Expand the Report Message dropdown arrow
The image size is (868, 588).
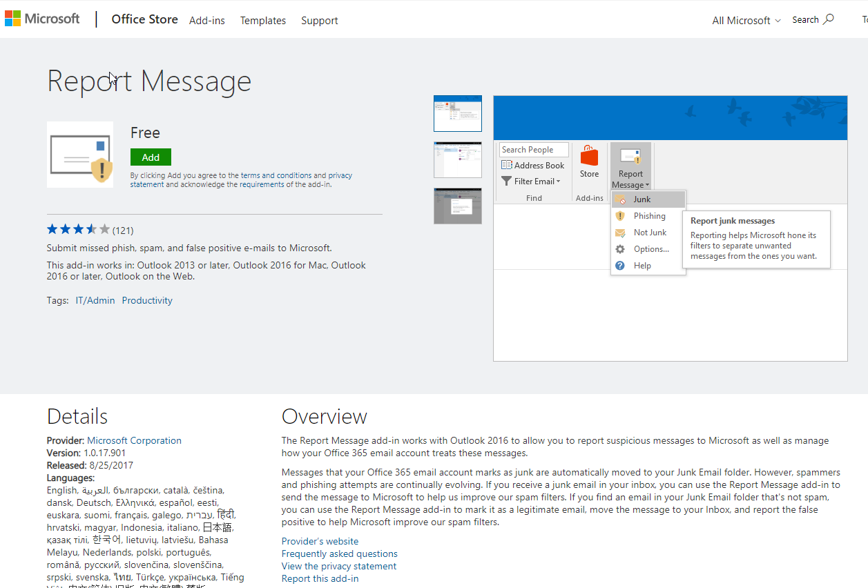[x=647, y=185]
